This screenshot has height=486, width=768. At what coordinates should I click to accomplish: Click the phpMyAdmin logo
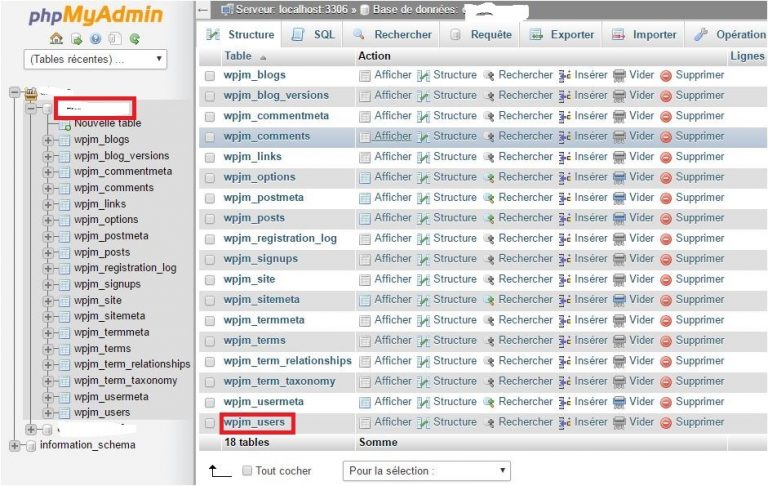click(x=96, y=15)
